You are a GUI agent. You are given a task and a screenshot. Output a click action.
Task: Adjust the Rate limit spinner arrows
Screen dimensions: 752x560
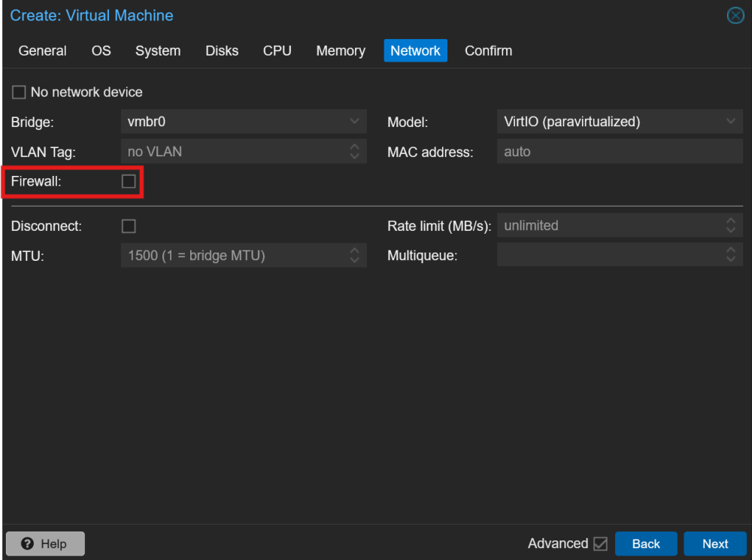[x=730, y=226]
